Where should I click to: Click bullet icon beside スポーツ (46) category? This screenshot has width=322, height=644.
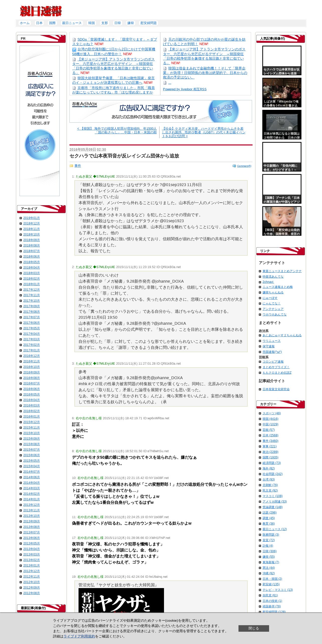260,413
